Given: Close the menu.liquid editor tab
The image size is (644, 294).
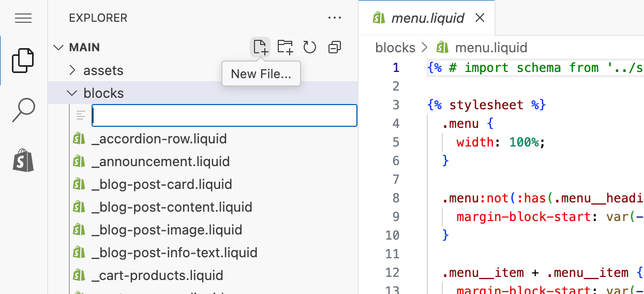Looking at the screenshot, I should [480, 18].
